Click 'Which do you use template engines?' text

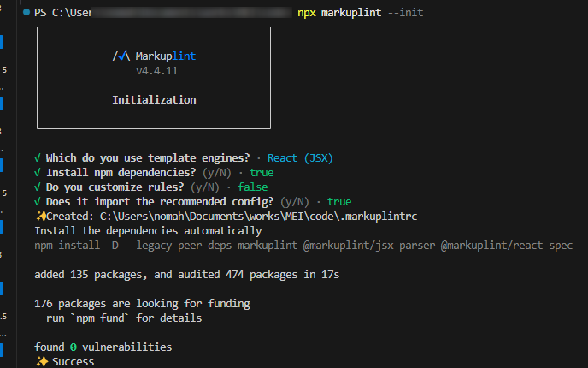148,158
